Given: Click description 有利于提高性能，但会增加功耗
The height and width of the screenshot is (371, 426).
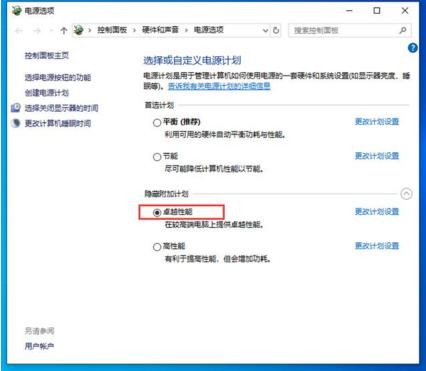Looking at the screenshot, I should 217,259.
